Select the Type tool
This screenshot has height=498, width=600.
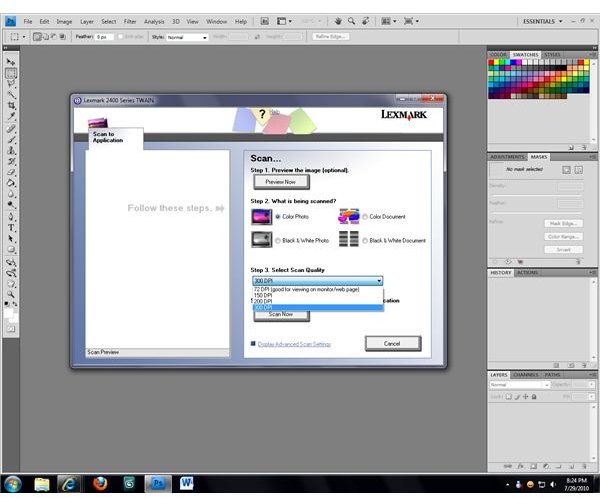pos(11,228)
